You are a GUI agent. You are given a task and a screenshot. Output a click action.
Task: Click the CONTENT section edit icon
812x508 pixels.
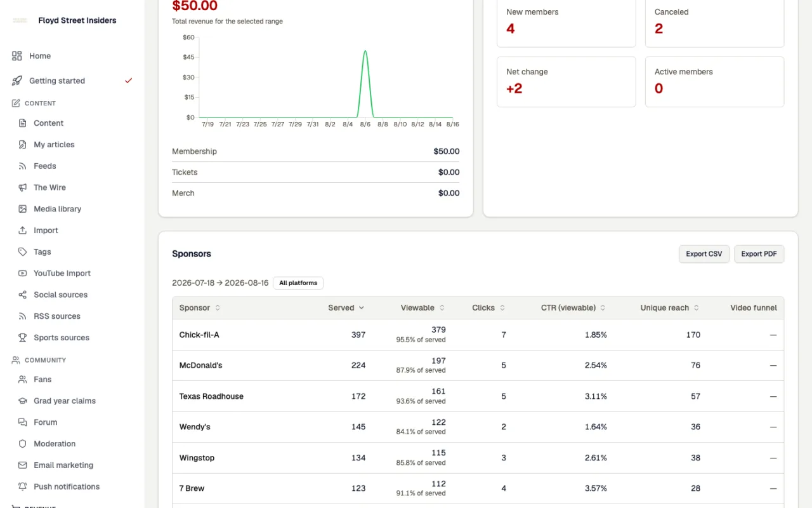(16, 103)
